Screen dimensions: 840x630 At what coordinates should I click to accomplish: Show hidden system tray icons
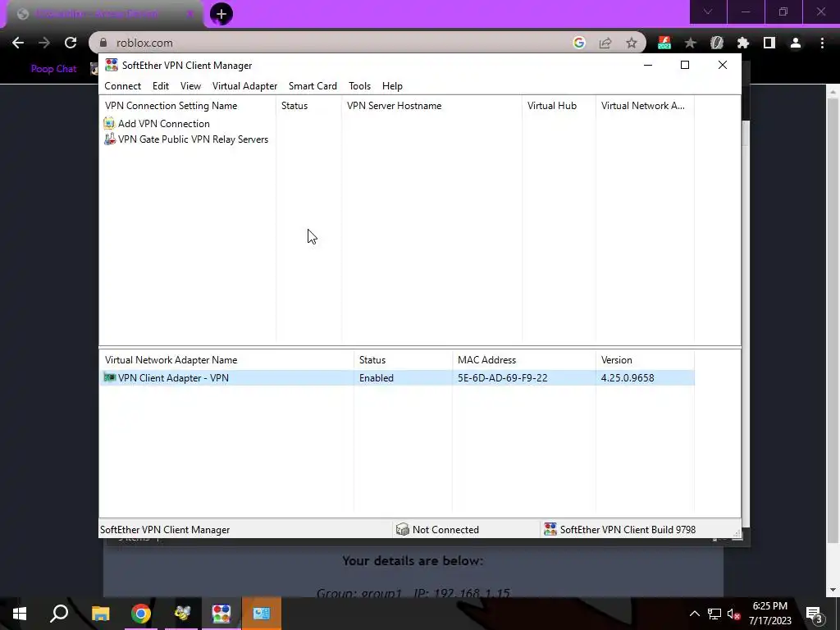[x=694, y=614]
